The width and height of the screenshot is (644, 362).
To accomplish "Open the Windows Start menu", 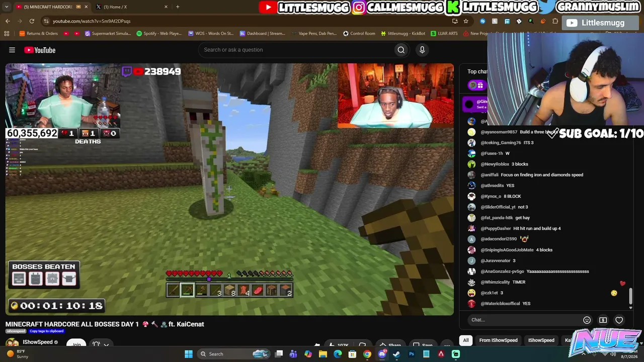I will pos(188,354).
